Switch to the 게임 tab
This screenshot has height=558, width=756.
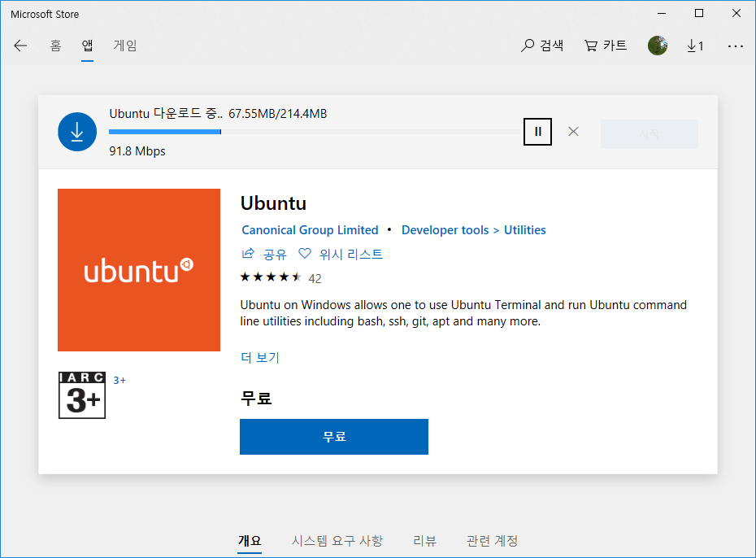click(125, 46)
